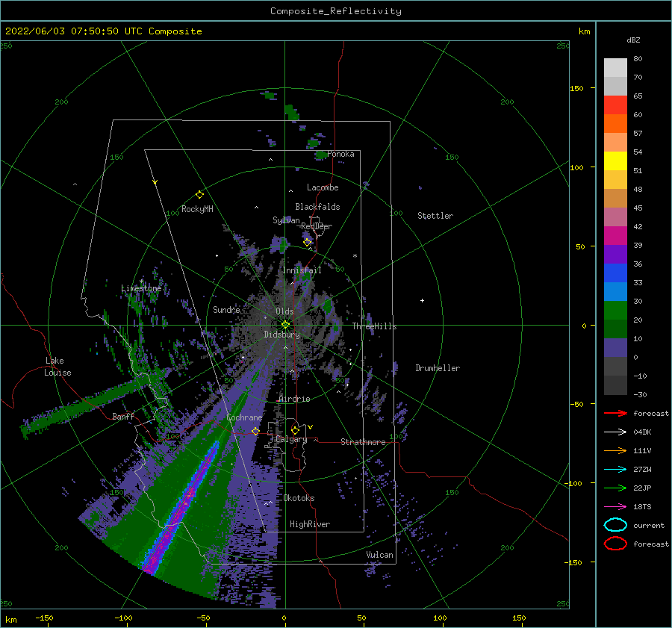Click the Banff label
The width and height of the screenshot is (672, 628).
point(123,416)
